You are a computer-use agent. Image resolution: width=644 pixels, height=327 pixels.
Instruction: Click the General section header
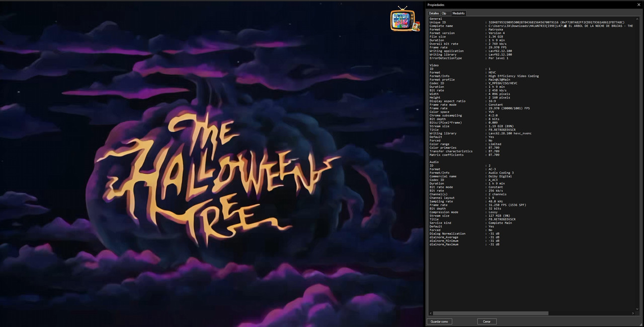tap(436, 19)
